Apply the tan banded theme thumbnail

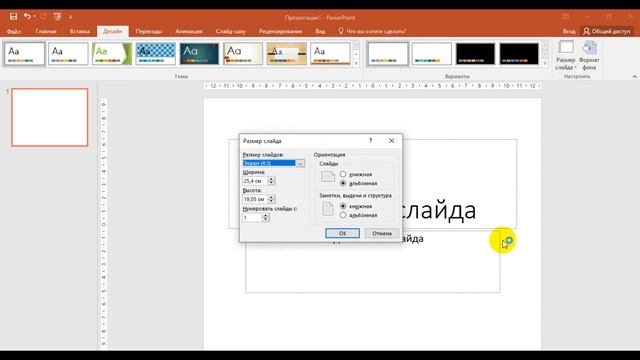287,53
